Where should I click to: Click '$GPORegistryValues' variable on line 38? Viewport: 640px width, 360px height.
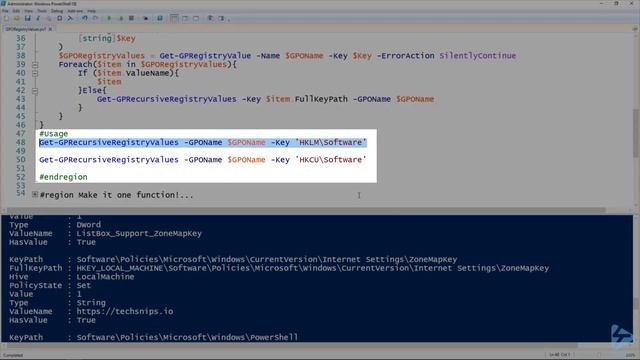tap(102, 56)
